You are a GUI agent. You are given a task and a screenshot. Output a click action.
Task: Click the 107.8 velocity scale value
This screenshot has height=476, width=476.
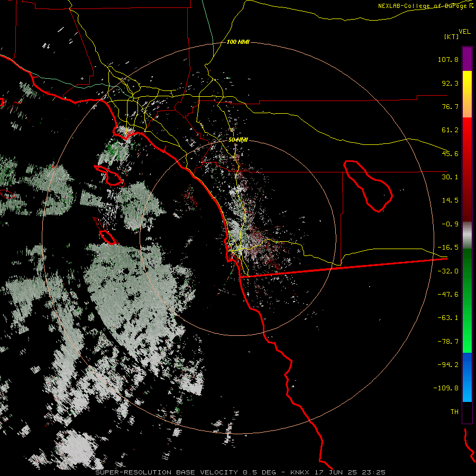[448, 59]
